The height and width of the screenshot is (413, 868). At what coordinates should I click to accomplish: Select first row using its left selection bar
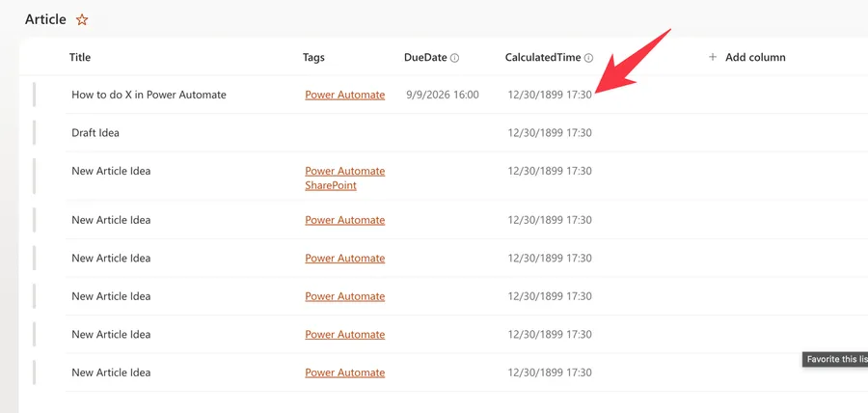pyautogui.click(x=34, y=95)
